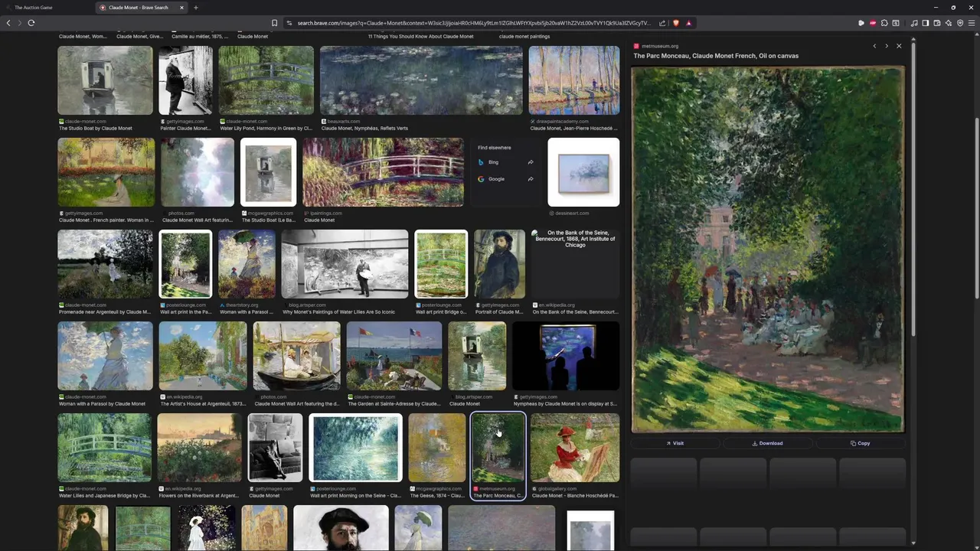Open the theartstory Woman with a Parasol thumbnail

click(247, 264)
